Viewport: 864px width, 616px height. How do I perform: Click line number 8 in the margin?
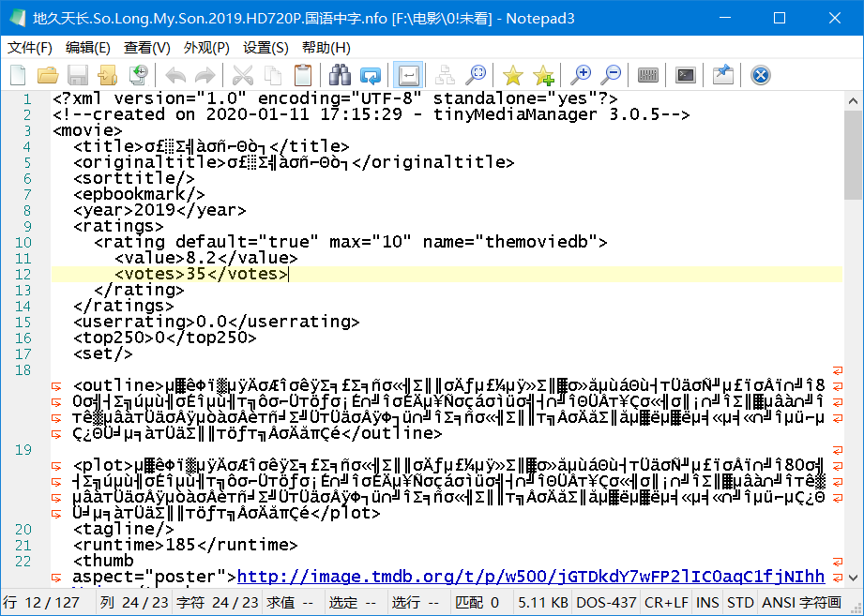tap(27, 210)
